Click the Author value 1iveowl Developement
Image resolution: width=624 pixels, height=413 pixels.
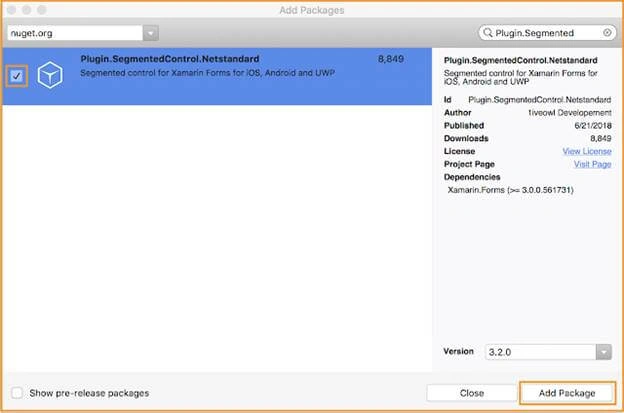569,113
